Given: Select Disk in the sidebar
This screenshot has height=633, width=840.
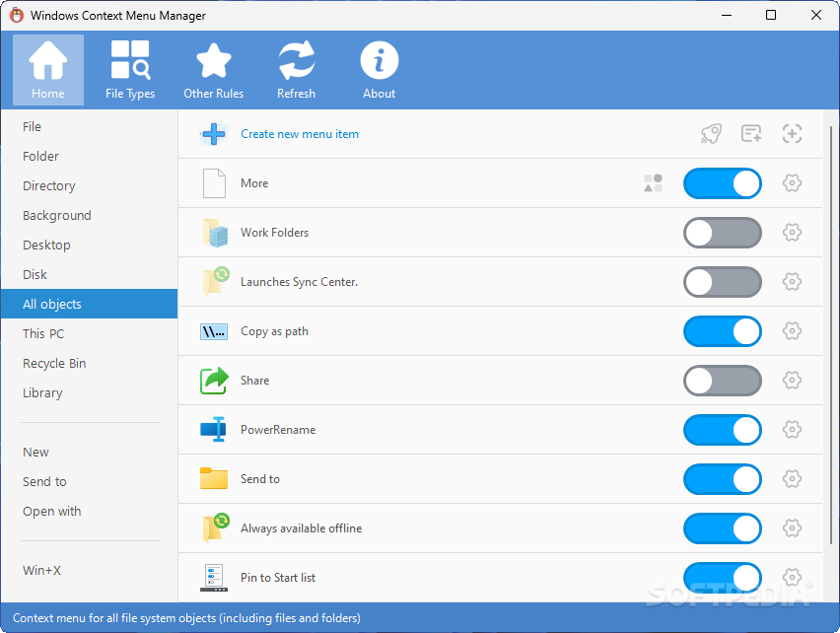Looking at the screenshot, I should pos(89,275).
